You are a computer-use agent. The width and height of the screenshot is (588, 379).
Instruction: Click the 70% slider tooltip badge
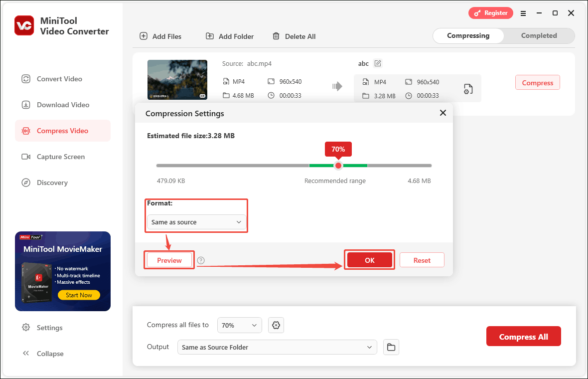338,149
